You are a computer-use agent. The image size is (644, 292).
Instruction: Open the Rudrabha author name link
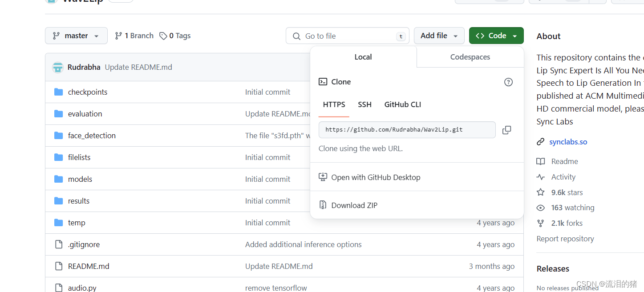84,67
